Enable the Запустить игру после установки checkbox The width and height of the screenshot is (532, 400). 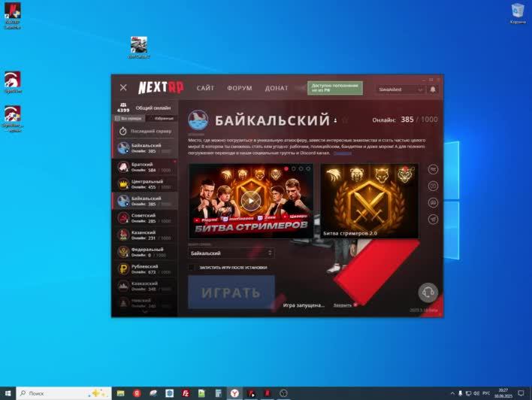click(192, 268)
